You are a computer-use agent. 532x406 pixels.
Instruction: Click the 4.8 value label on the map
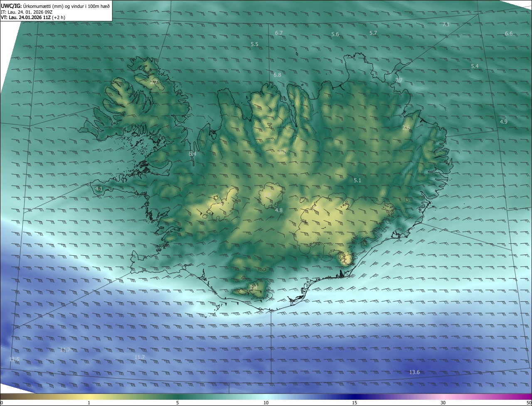pos(279,210)
